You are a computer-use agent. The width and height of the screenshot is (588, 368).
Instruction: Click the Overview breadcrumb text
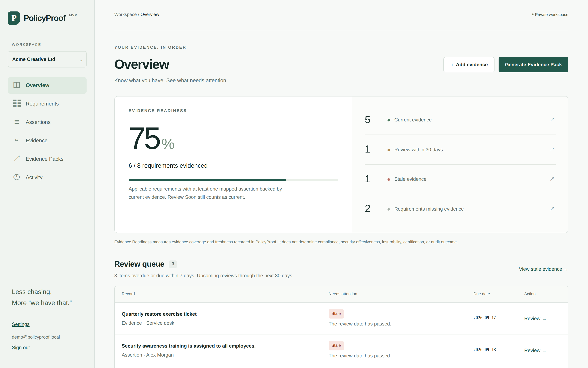150,15
